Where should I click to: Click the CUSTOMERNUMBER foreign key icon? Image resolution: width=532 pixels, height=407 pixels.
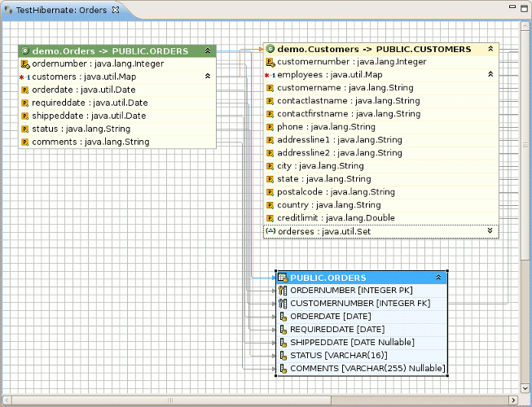(x=283, y=304)
